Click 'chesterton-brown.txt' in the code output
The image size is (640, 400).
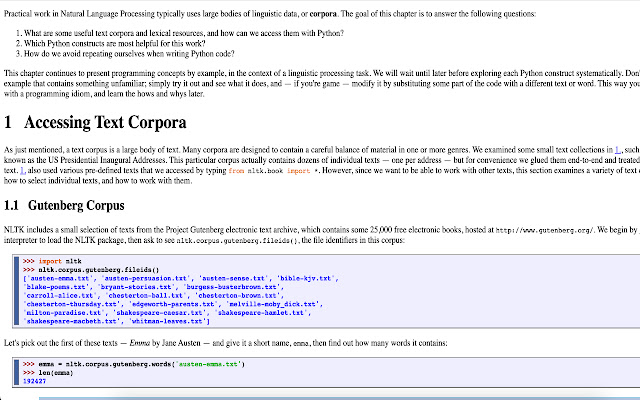[238, 296]
